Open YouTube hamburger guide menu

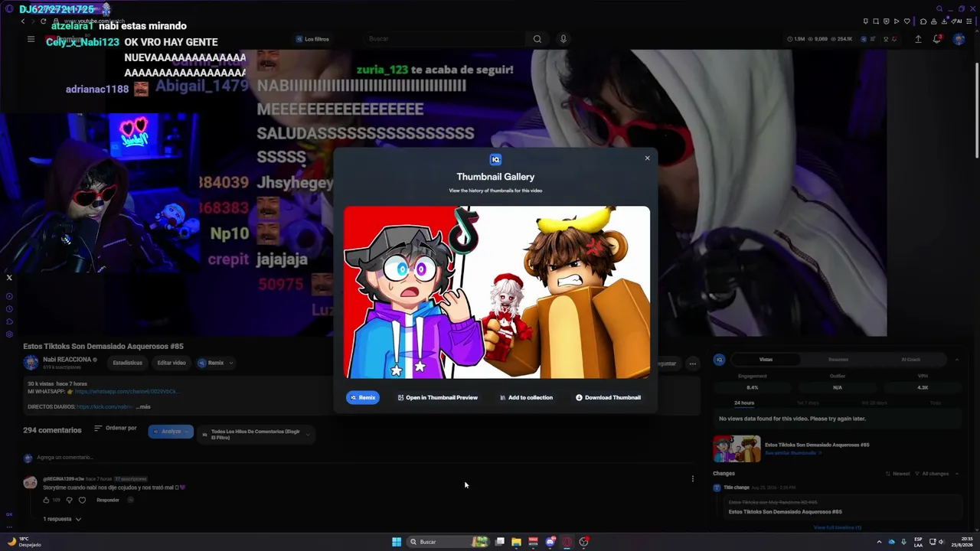click(x=31, y=39)
